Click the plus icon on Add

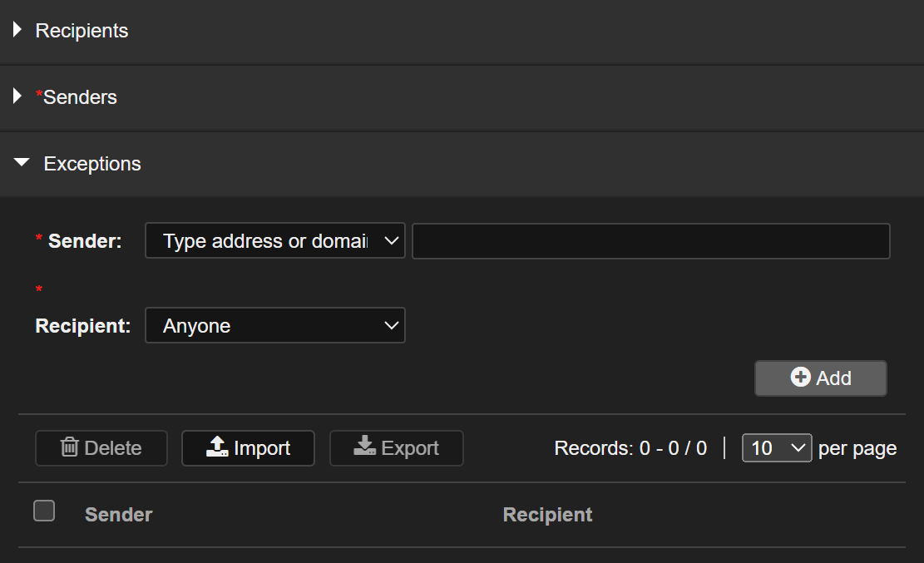800,378
